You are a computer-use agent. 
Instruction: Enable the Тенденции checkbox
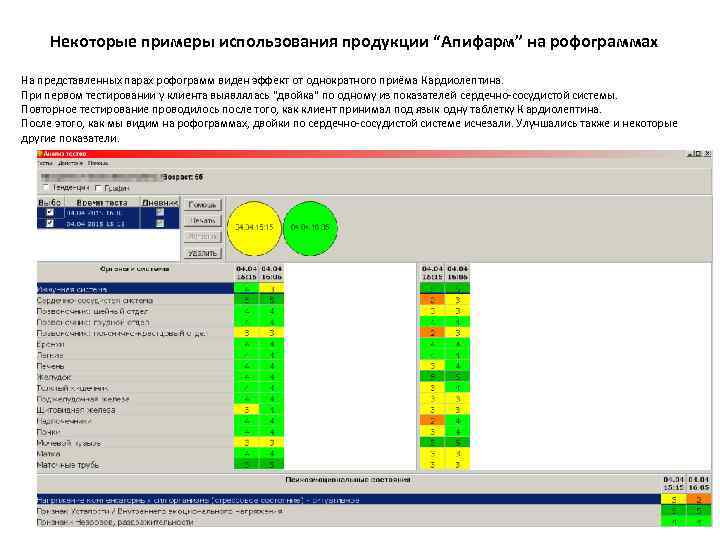click(x=46, y=187)
